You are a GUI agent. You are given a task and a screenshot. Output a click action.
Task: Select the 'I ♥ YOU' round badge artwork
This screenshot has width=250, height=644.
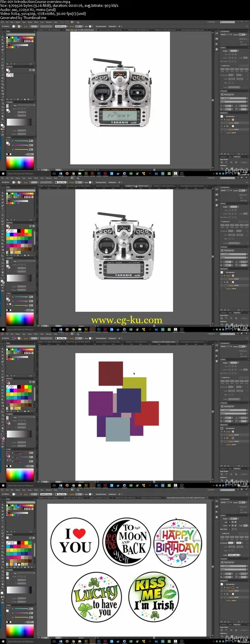(75, 542)
